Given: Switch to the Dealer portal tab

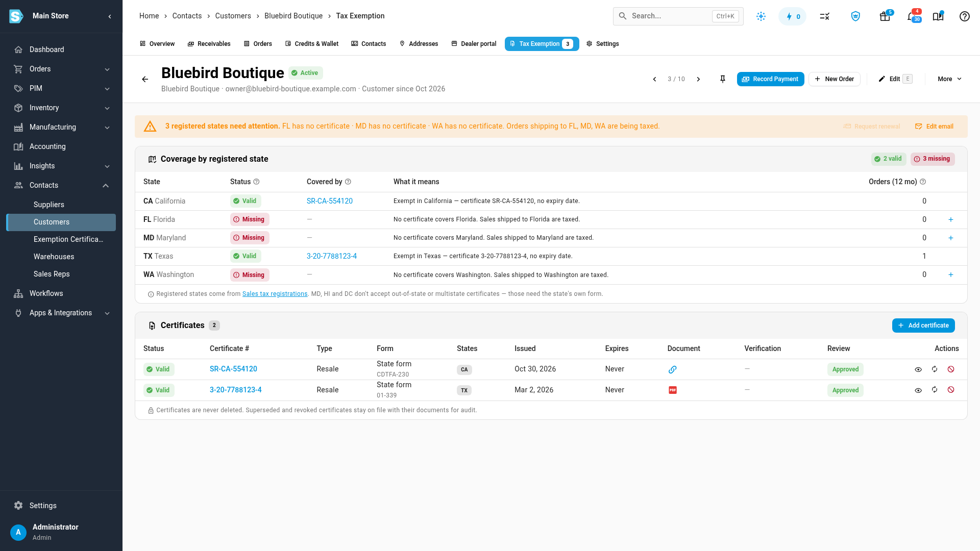Looking at the screenshot, I should 474,44.
